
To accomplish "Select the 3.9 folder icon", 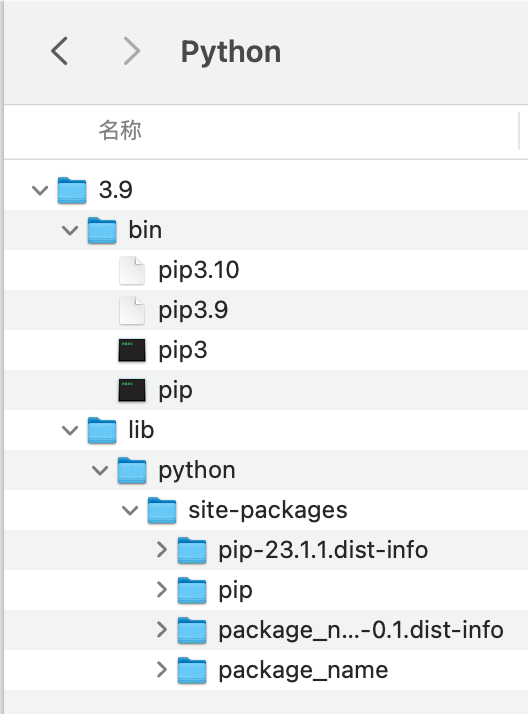I will pos(72,190).
